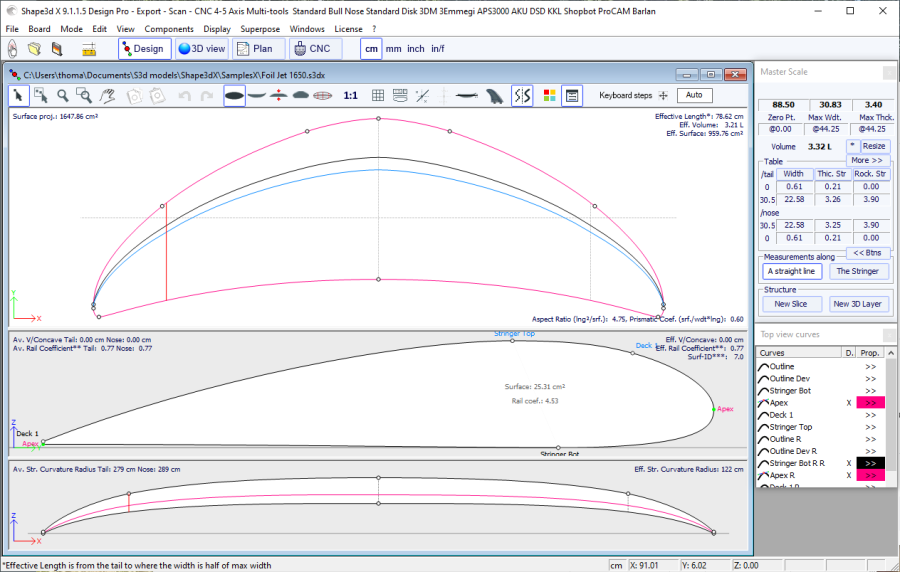The image size is (900, 572).
Task: Click the Keyboard steps Auto field
Action: point(694,96)
